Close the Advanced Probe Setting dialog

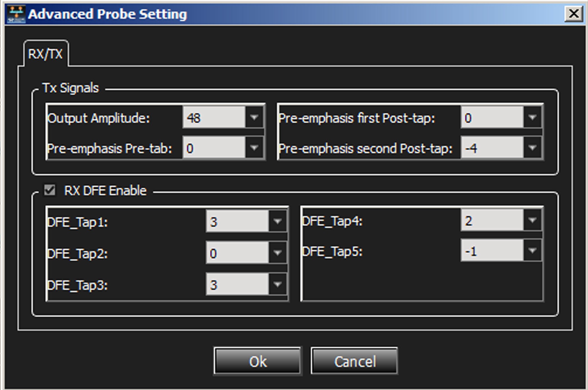point(574,13)
